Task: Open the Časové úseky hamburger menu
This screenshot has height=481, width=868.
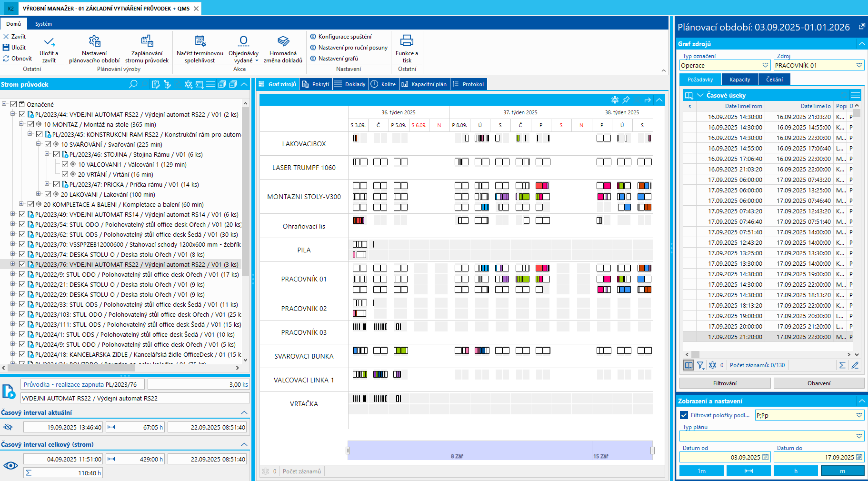Action: [855, 95]
